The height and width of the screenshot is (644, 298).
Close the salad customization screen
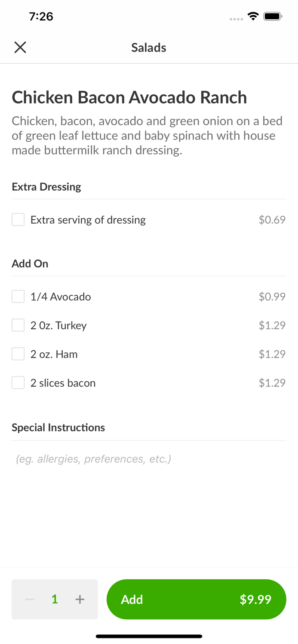(x=20, y=47)
